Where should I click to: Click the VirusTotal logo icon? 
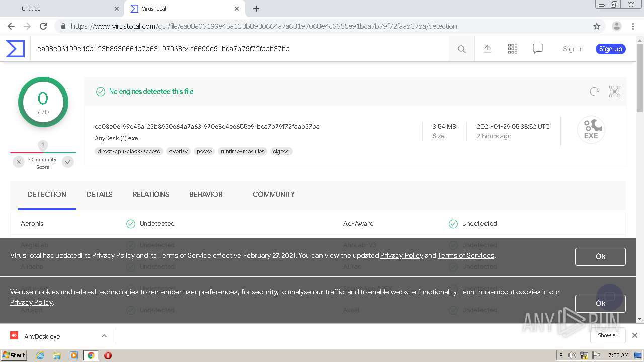15,49
